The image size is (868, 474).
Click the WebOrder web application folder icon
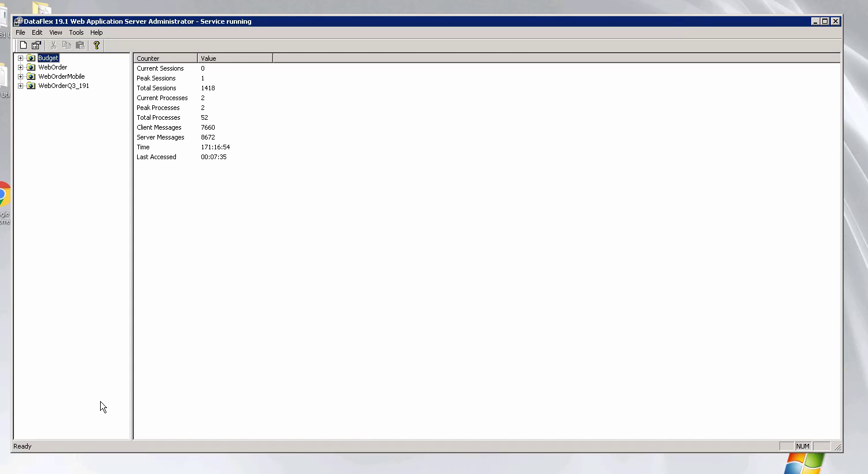[31, 67]
